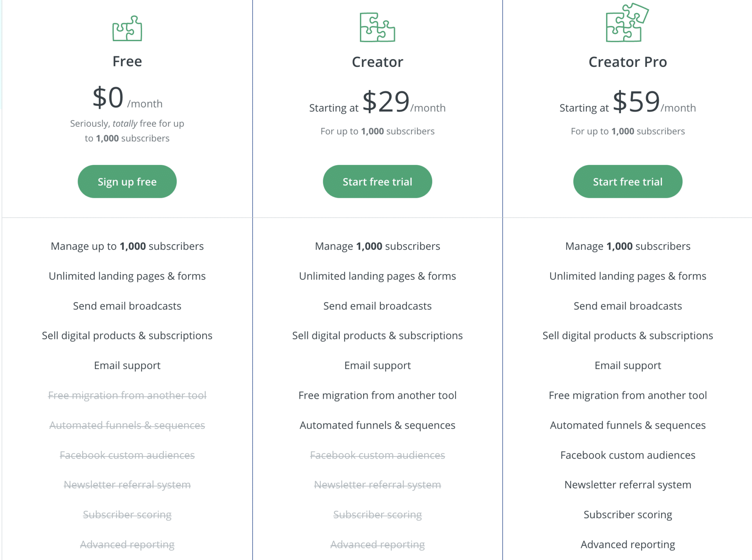752x560 pixels.
Task: Click the three-piece puzzle Creator Pro icon
Action: (x=627, y=22)
